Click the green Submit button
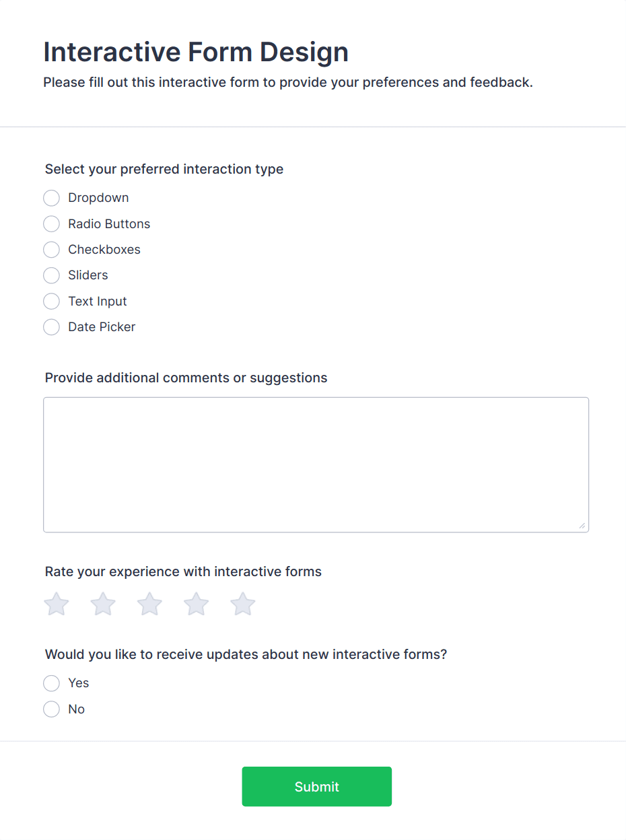The width and height of the screenshot is (626, 840). (x=316, y=786)
